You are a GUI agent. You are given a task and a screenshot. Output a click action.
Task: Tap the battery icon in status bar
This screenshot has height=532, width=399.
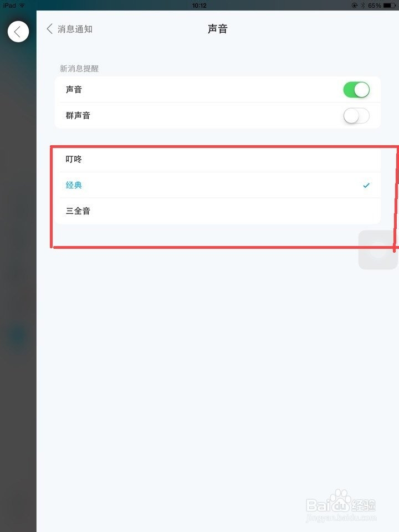tap(389, 6)
